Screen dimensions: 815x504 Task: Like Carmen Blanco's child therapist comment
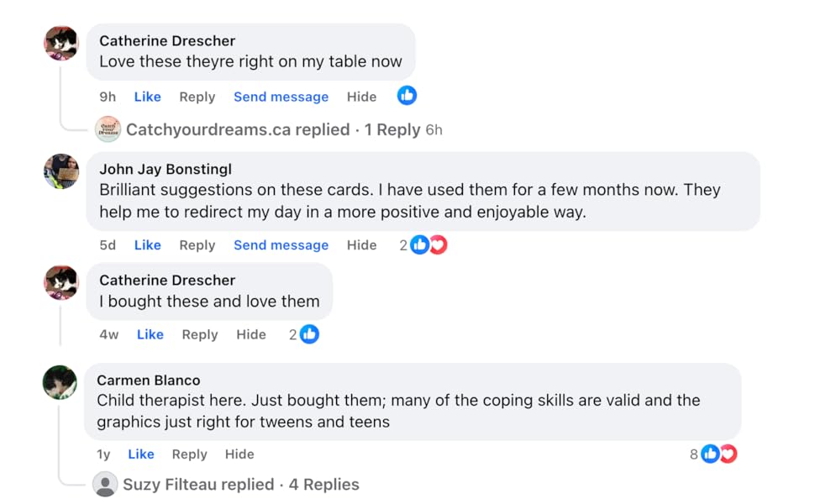tap(141, 454)
